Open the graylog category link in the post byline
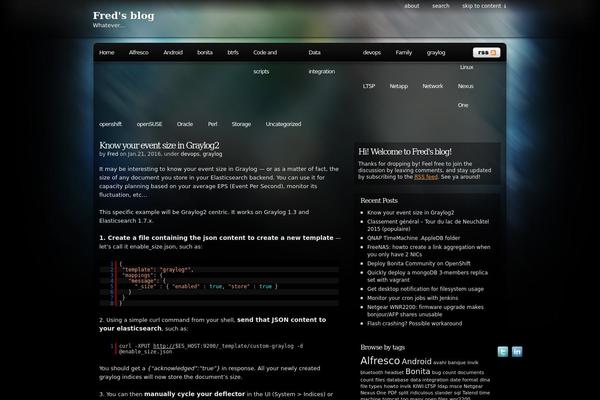Screen dimensions: 600x400 pos(212,154)
